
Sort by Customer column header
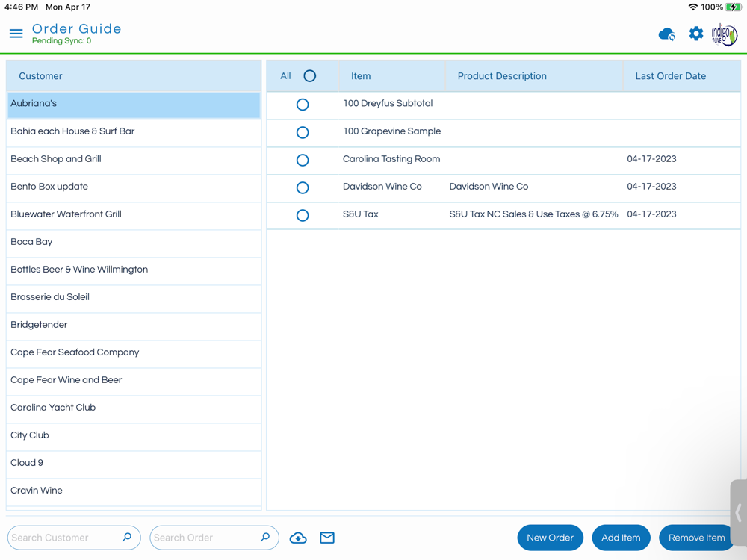click(134, 76)
